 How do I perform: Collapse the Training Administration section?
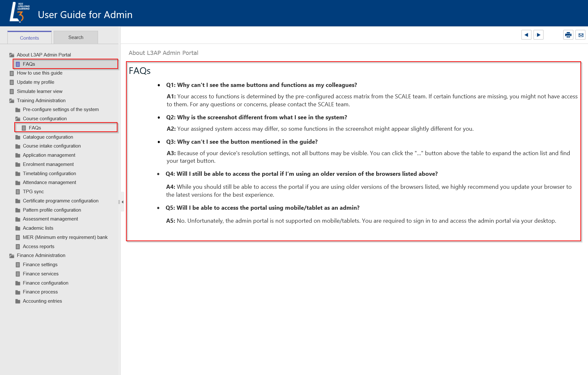click(12, 100)
